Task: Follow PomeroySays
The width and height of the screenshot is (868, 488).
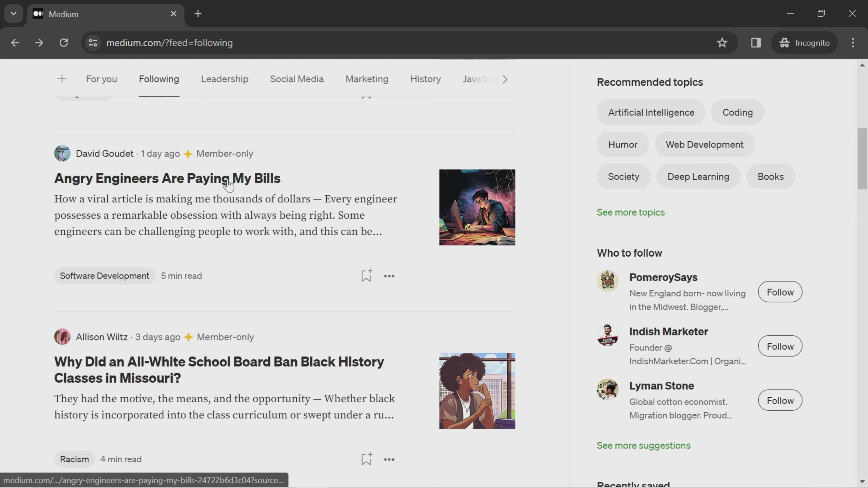Action: [x=780, y=292]
